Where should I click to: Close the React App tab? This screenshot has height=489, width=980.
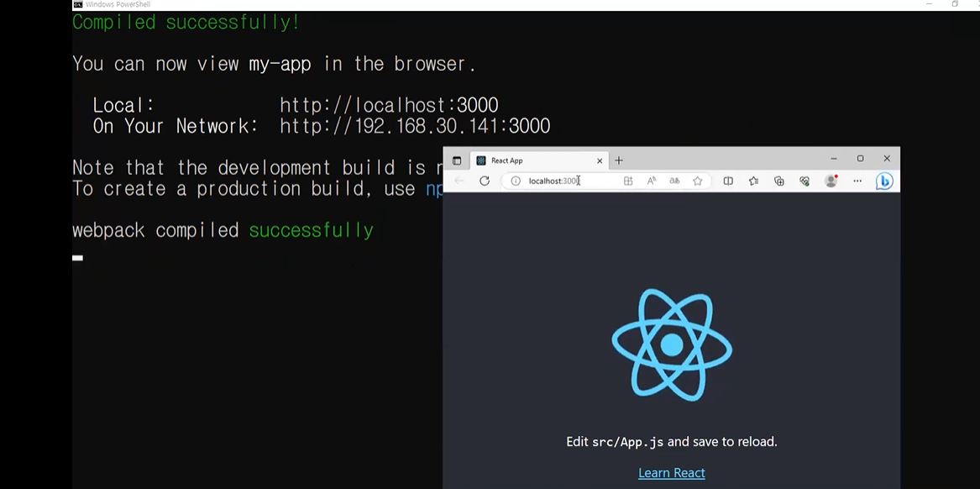(x=600, y=160)
